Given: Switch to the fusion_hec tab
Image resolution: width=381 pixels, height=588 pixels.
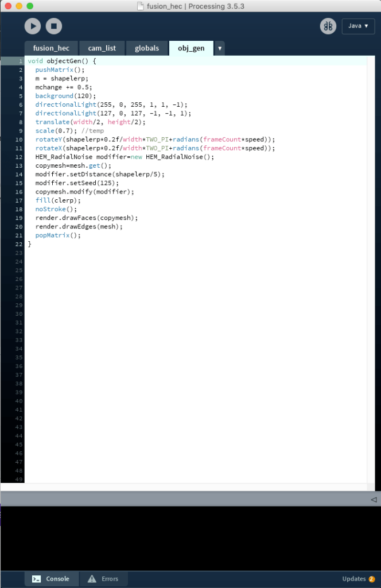Looking at the screenshot, I should [x=51, y=48].
